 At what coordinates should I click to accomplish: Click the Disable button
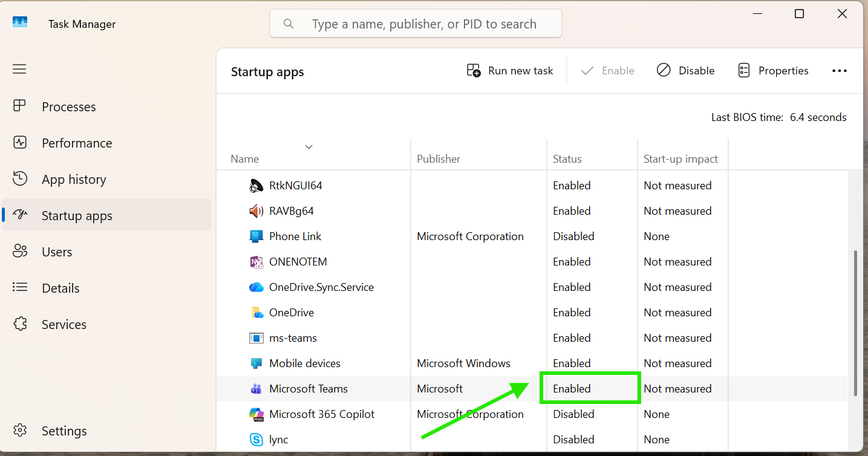(x=686, y=71)
